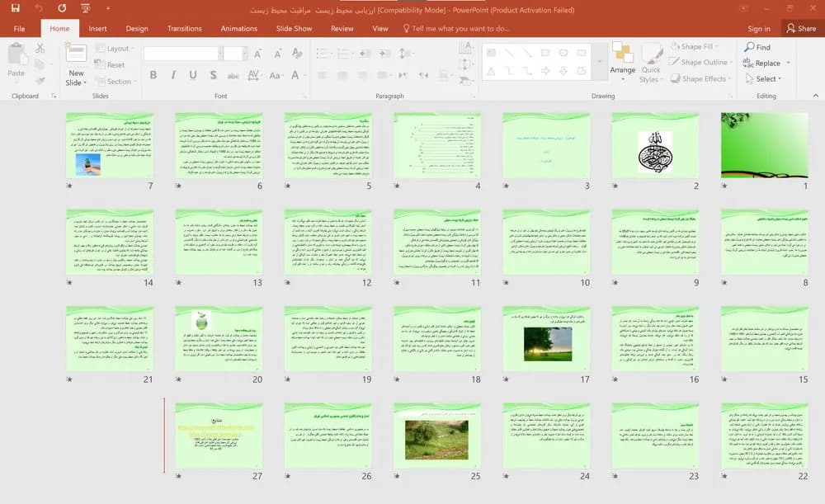Screen dimensions: 825x504
Task: Open the Shape Fill dropdown
Action: tap(695, 47)
